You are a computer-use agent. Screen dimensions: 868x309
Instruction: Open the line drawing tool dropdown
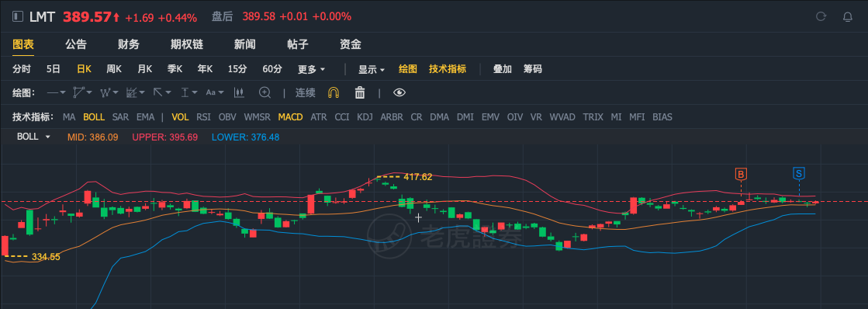tap(56, 92)
